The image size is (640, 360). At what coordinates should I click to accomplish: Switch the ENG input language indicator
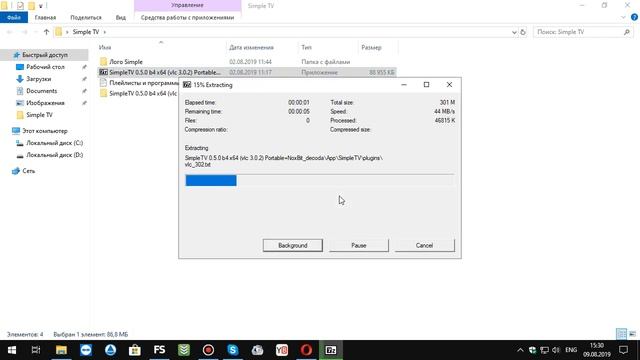(571, 350)
